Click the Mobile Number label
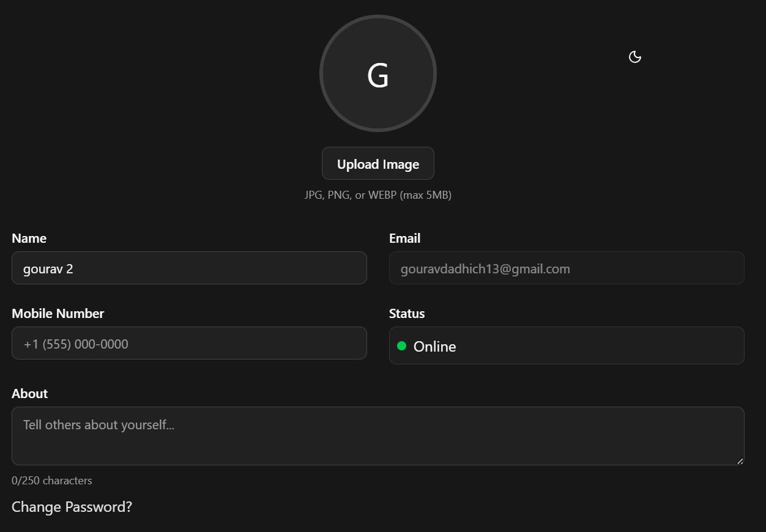 [58, 314]
